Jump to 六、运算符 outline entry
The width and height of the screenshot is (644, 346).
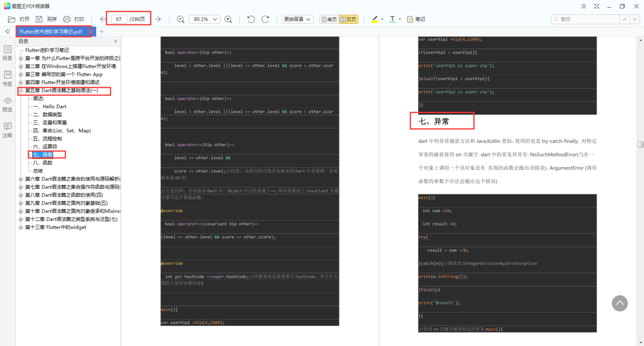click(45, 147)
